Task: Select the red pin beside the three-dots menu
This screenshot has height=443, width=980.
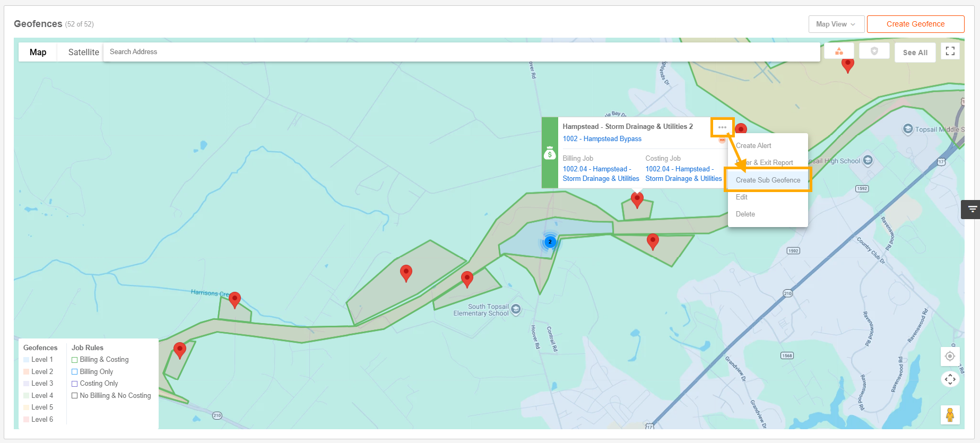Action: [741, 128]
